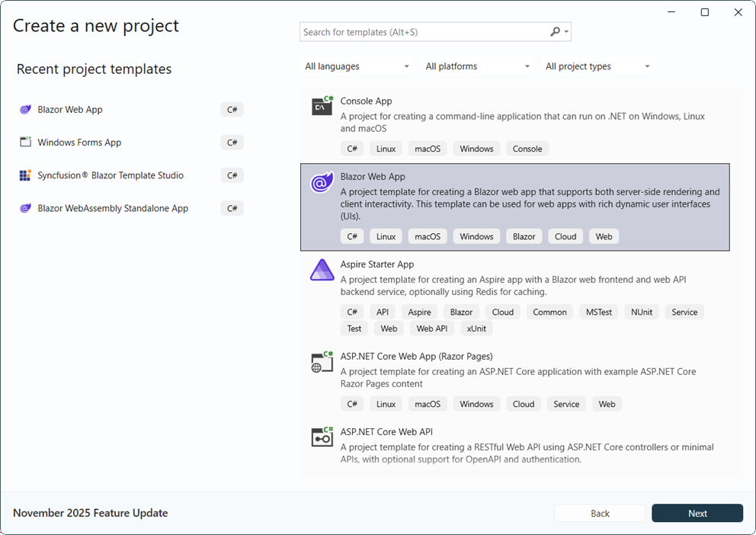Click the Blazor Web App purple icon
The image size is (756, 535).
[321, 183]
